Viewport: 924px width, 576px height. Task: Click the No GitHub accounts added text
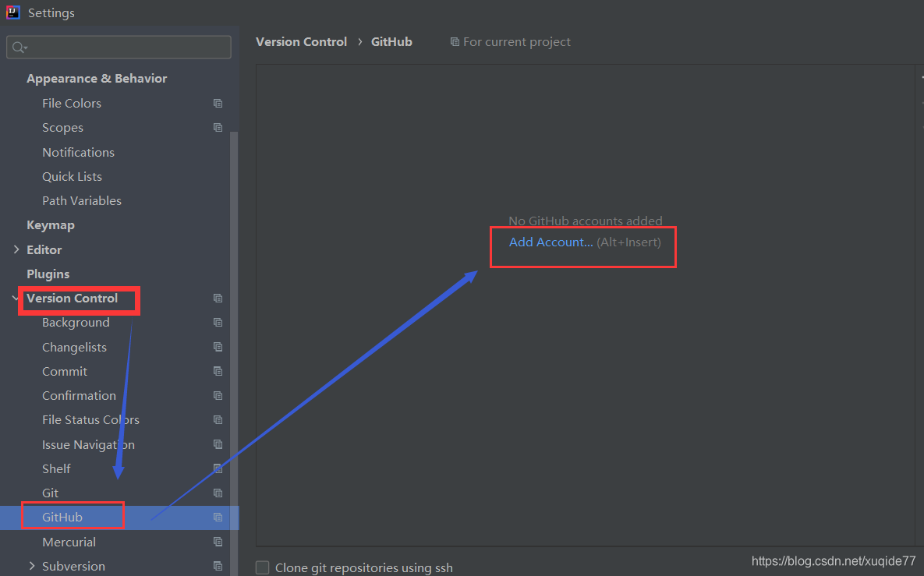click(585, 221)
